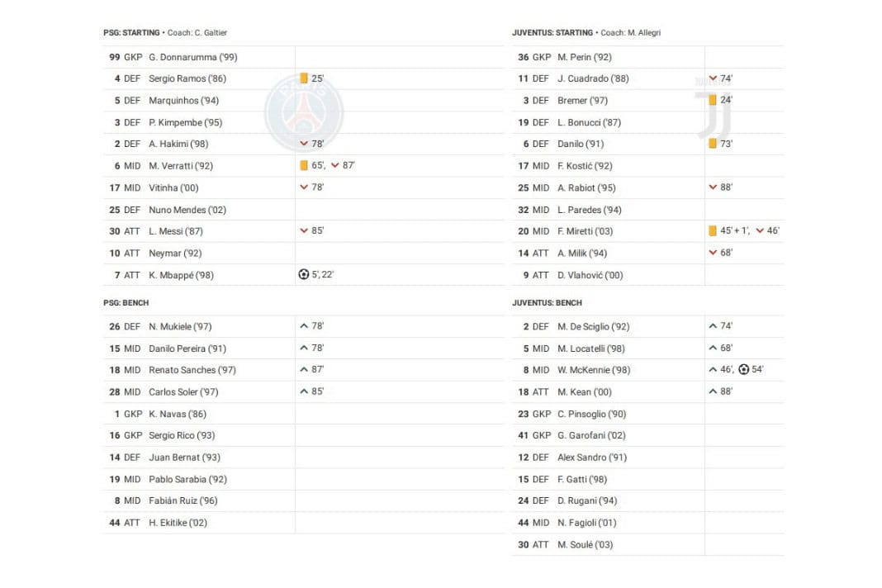Open G. Donnarumma player link
The height and width of the screenshot is (588, 882).
(x=182, y=57)
